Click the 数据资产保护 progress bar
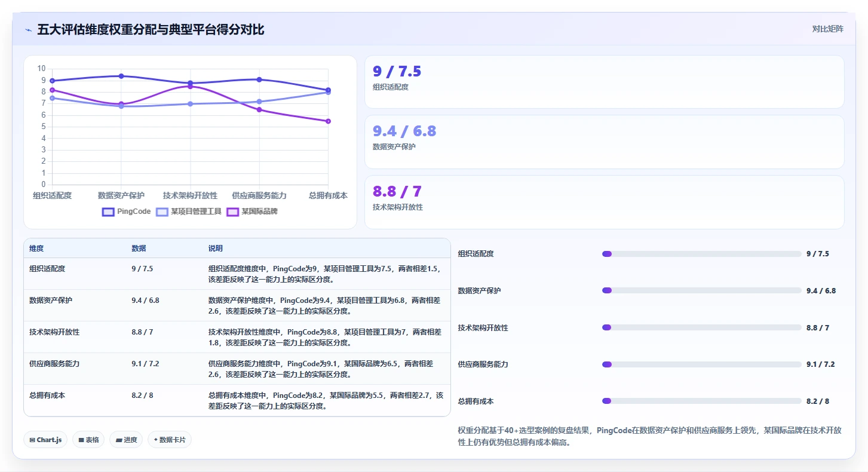Image resolution: width=868 pixels, height=472 pixels. coord(701,291)
